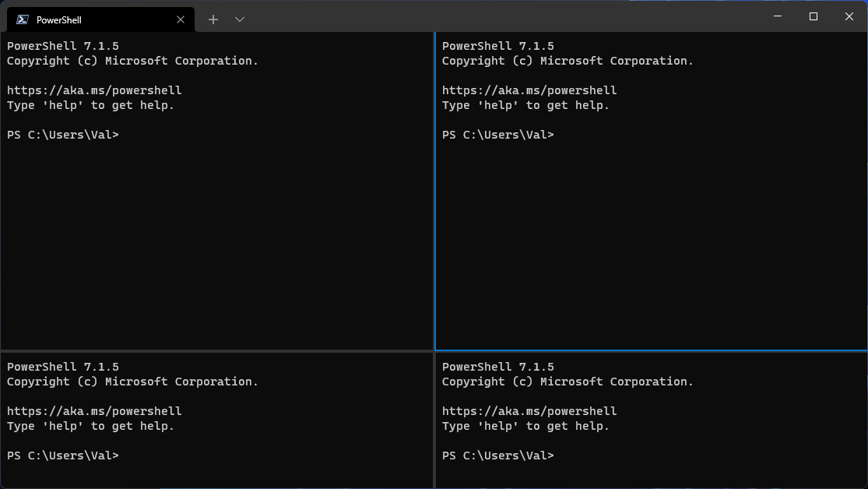868x489 pixels.
Task: Focus the top-left pane prompt
Action: point(63,135)
